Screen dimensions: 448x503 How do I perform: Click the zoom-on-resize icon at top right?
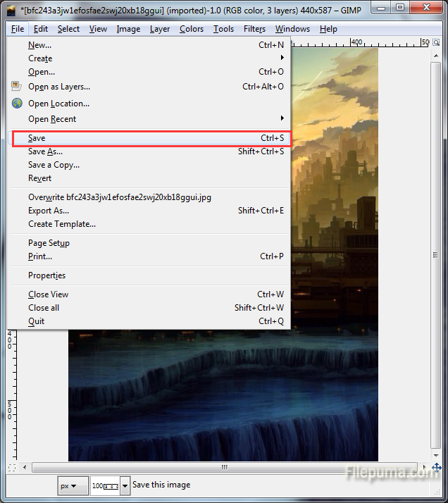436,42
